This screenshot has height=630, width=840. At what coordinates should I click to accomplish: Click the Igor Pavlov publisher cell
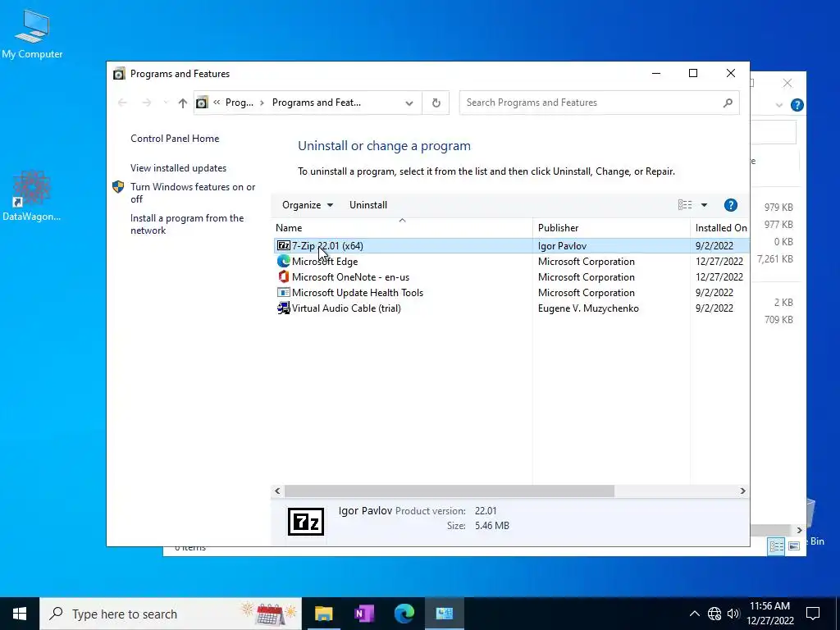pos(562,246)
